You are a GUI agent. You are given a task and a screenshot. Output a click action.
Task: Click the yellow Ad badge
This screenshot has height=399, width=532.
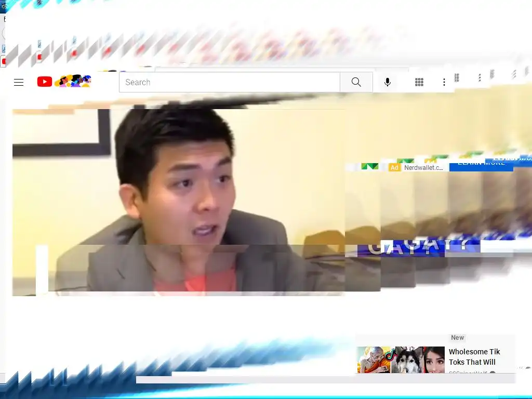click(394, 168)
